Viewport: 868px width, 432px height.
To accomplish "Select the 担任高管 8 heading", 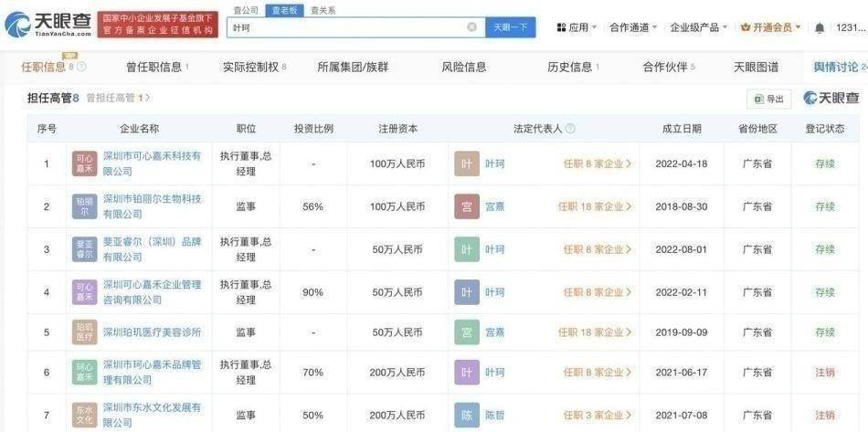I will pyautogui.click(x=53, y=98).
